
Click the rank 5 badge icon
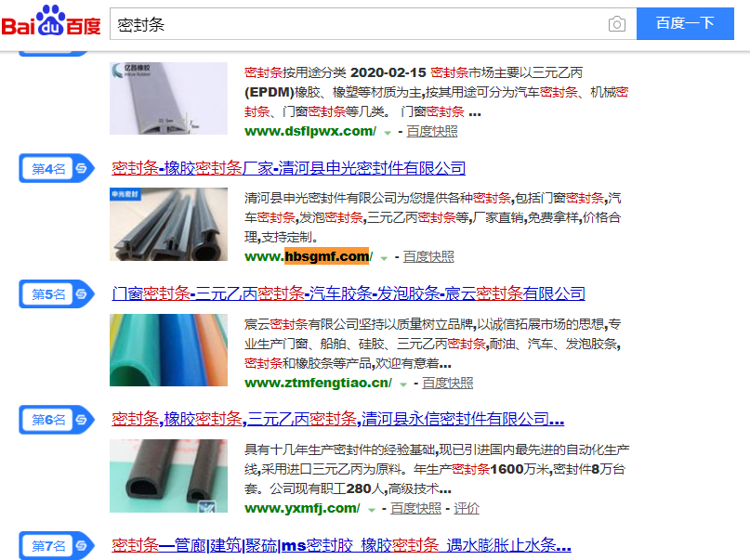pos(57,293)
